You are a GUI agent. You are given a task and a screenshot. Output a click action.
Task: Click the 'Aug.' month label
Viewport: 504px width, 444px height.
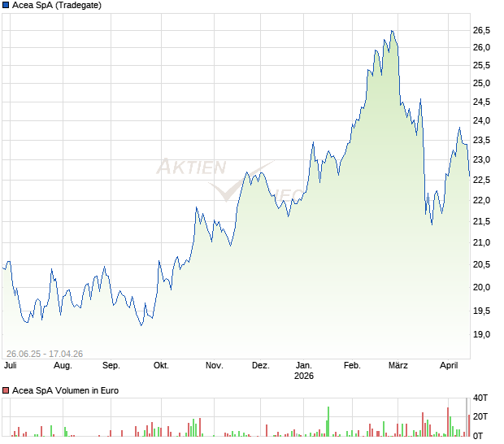63,366
